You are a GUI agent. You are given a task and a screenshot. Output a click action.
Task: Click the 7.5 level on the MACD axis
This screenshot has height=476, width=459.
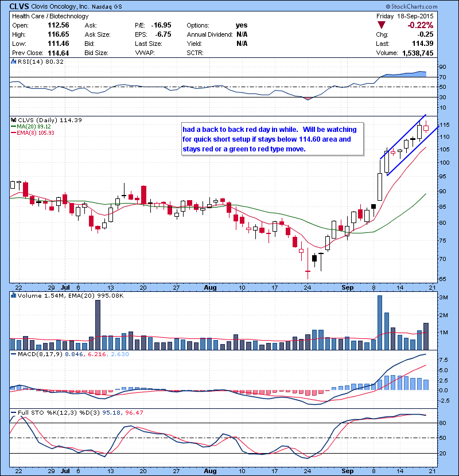tap(444, 360)
